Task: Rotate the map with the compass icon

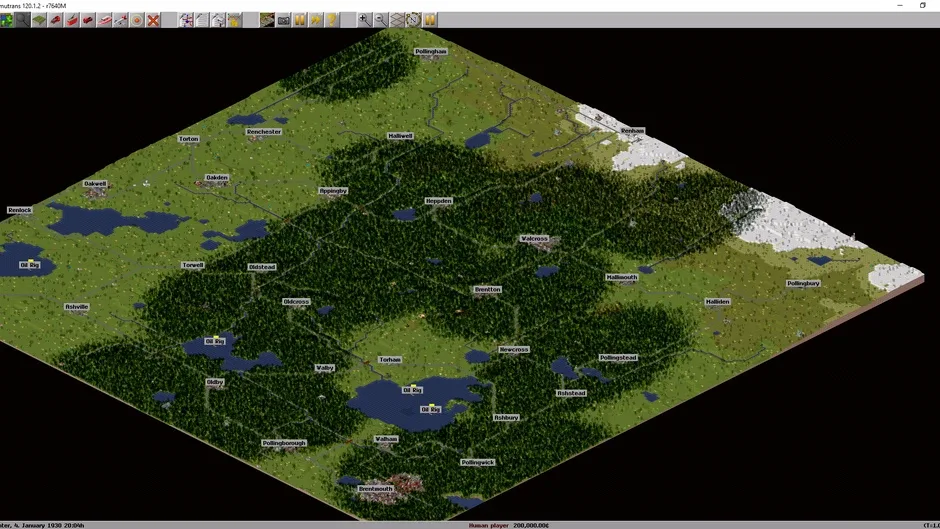Action: tap(412, 20)
